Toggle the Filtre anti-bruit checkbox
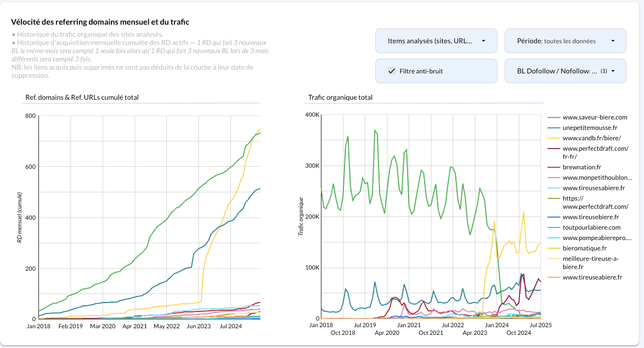This screenshot has width=644, height=348. pyautogui.click(x=392, y=71)
